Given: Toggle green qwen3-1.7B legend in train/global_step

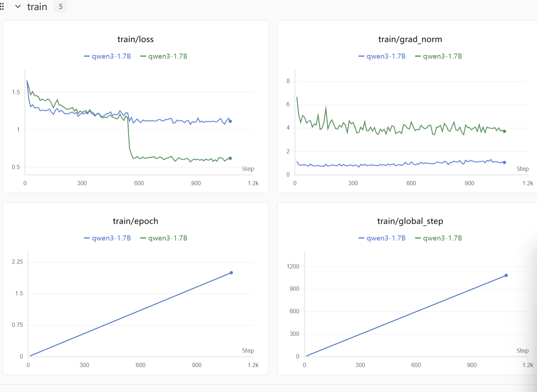Looking at the screenshot, I should click(x=439, y=238).
